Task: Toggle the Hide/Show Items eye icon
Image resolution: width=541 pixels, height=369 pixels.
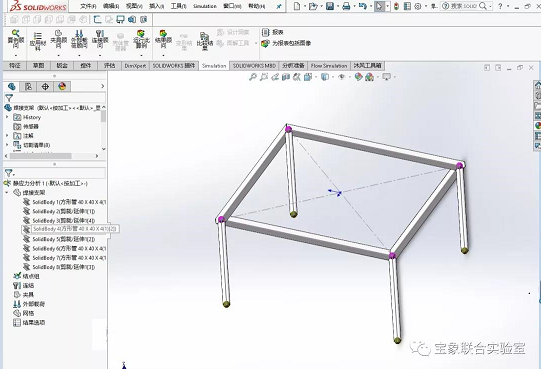Action: click(x=342, y=77)
